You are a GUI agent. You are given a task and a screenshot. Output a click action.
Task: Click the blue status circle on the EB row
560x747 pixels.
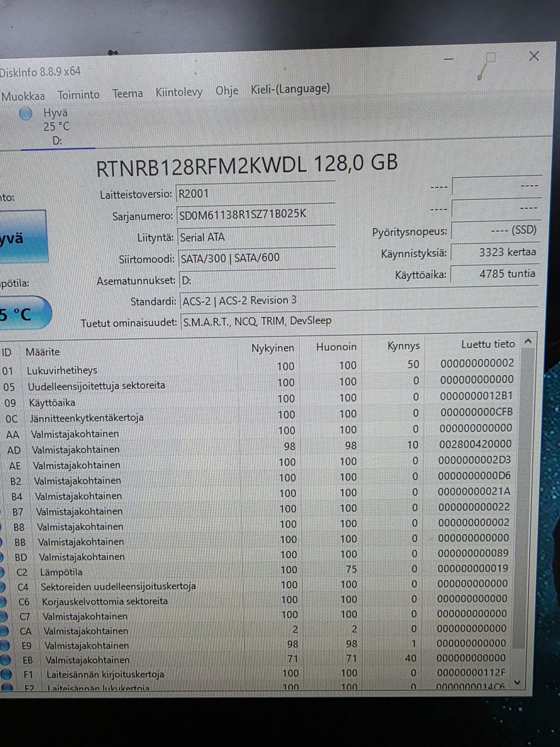pyautogui.click(x=5, y=660)
